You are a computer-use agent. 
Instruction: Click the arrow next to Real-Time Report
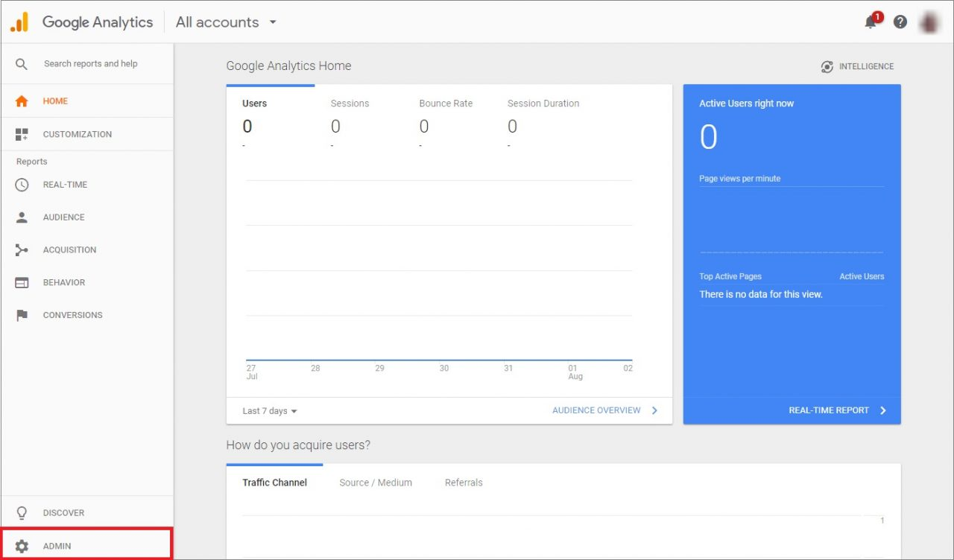coord(883,410)
